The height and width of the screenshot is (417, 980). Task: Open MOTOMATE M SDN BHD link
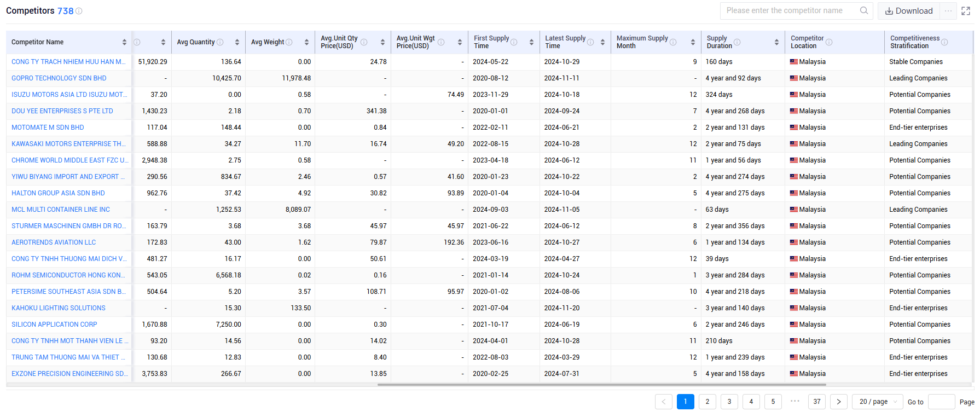click(48, 128)
